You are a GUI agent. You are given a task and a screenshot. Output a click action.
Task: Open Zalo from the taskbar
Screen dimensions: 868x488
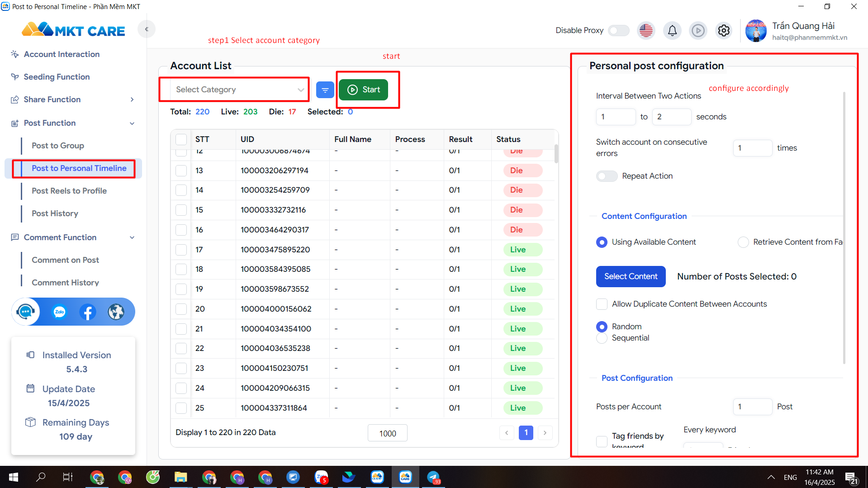pyautogui.click(x=321, y=477)
